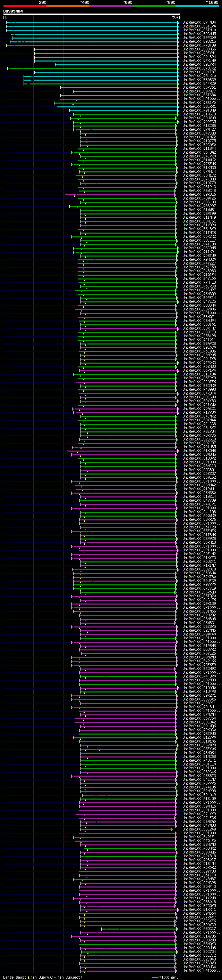The width and height of the screenshot is (222, 980).
Task: Click the query end position 584
Action: click(175, 17)
